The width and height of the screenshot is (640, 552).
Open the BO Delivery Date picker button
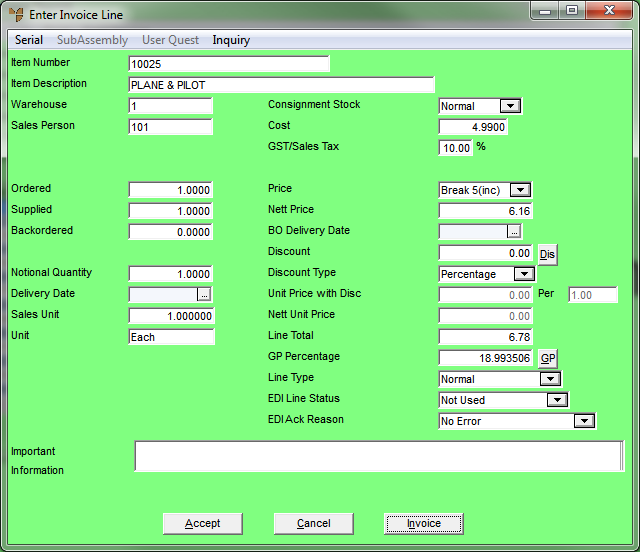click(514, 231)
